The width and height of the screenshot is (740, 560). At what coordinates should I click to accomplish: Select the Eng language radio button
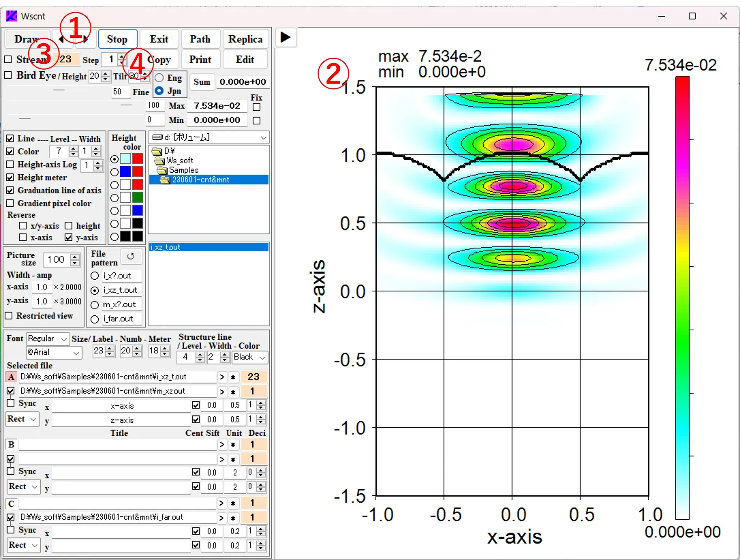(x=159, y=78)
